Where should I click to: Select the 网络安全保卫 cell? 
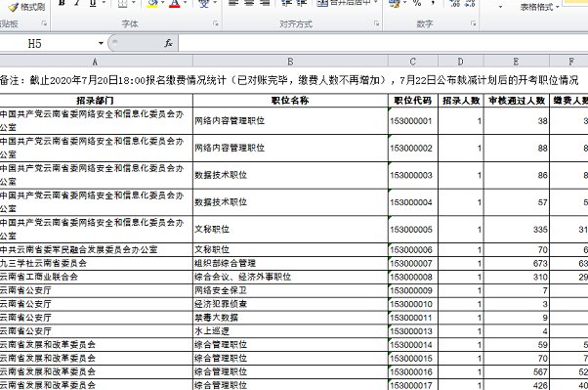tap(290, 290)
